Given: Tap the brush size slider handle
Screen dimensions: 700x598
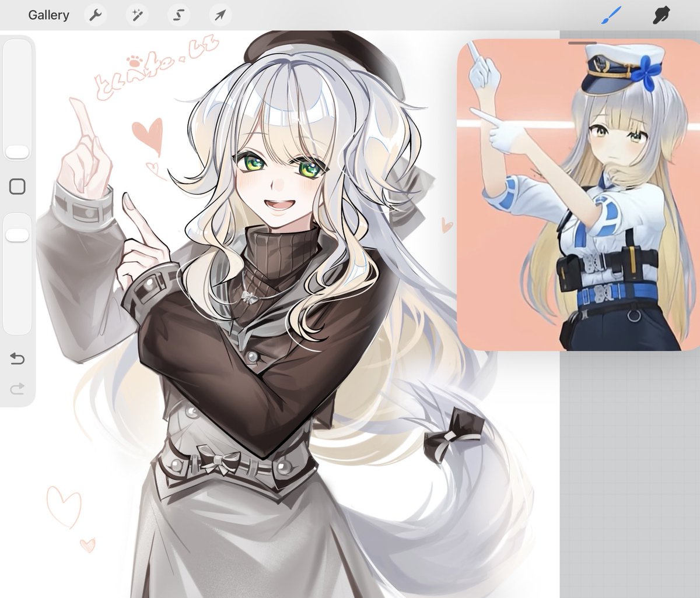Looking at the screenshot, I should 17,152.
